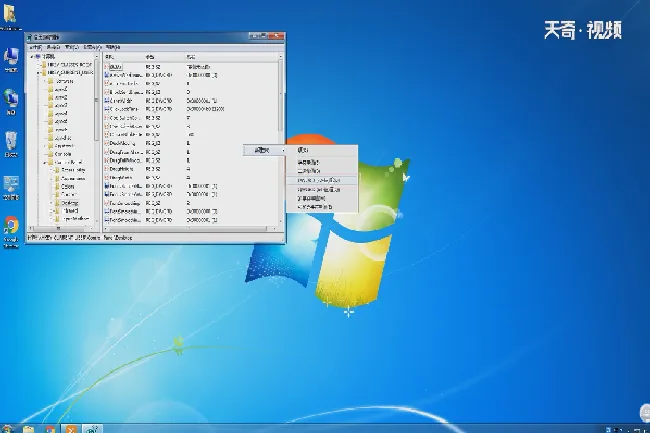The width and height of the screenshot is (650, 433).
Task: Click the Type column header
Action: pyautogui.click(x=164, y=57)
